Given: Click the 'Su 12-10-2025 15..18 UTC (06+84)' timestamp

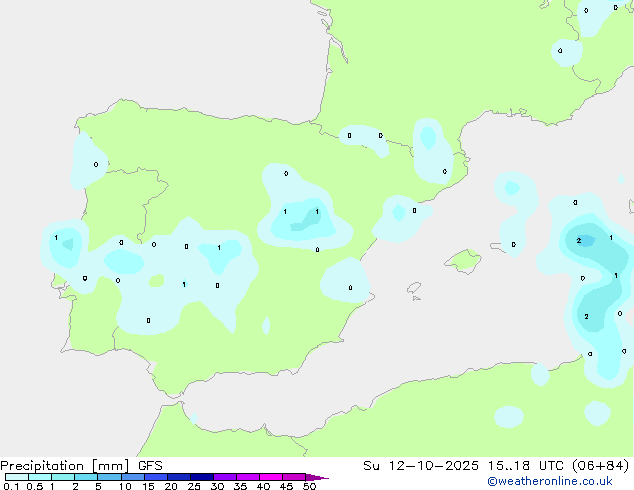Looking at the screenshot, I should click(x=496, y=466).
